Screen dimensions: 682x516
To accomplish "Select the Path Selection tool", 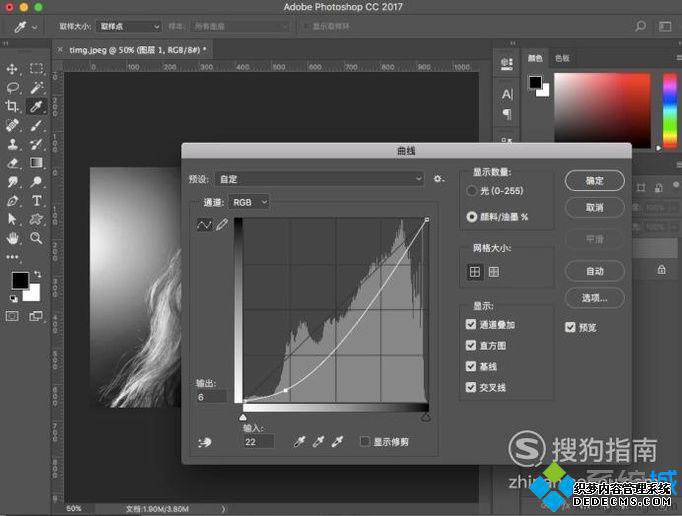I will click(12, 219).
